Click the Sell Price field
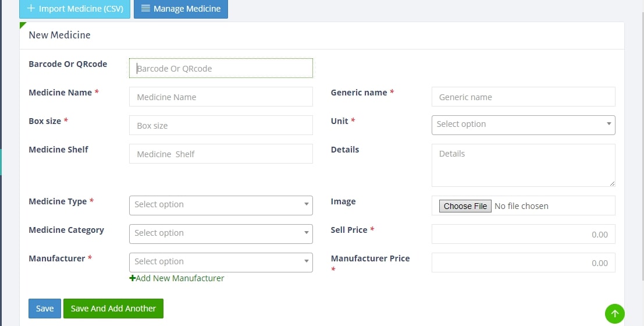 pyautogui.click(x=523, y=235)
